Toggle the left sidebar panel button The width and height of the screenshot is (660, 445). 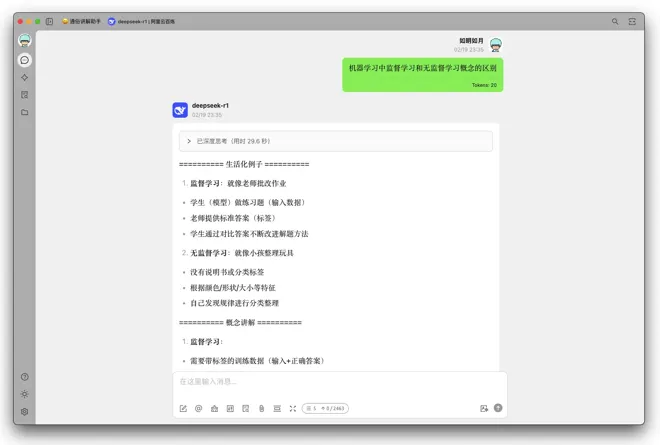[x=50, y=21]
